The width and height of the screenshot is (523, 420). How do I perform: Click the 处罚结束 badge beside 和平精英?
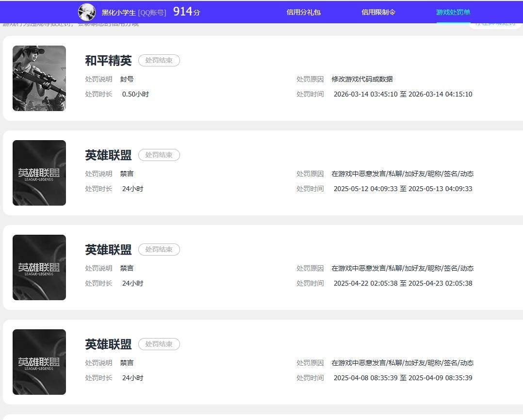(159, 60)
